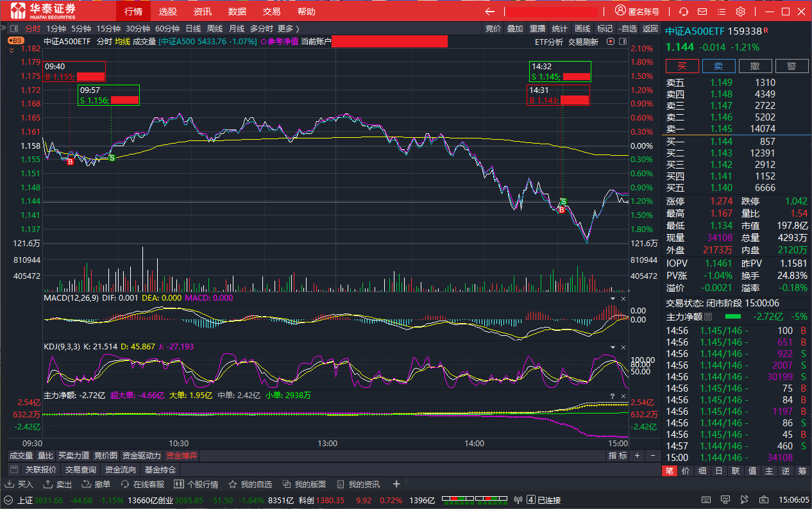This screenshot has height=509, width=812.
Task: Click the plus icon to add shortcut
Action: click(396, 484)
